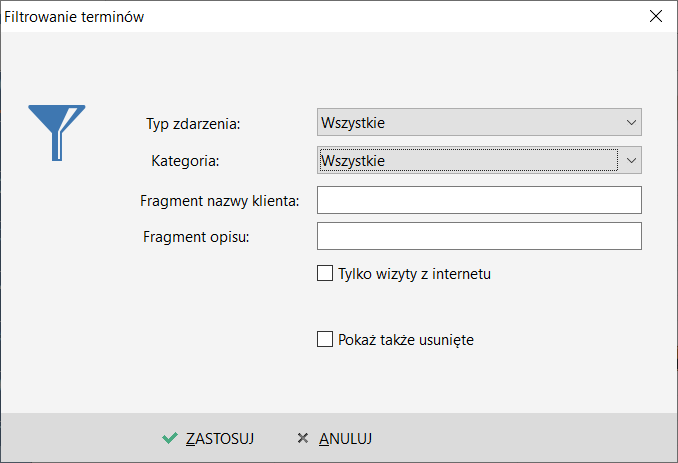Click the Kategoria label

pyautogui.click(x=185, y=161)
